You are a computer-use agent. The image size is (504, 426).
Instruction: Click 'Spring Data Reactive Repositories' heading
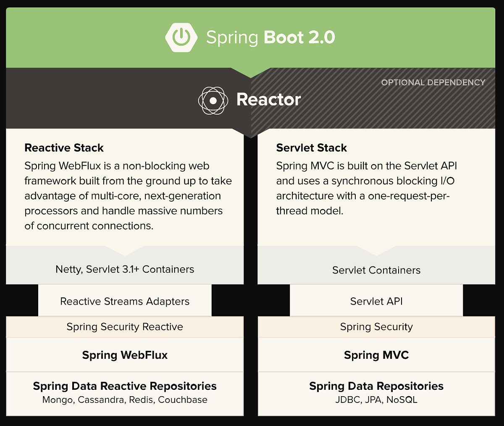(x=125, y=386)
